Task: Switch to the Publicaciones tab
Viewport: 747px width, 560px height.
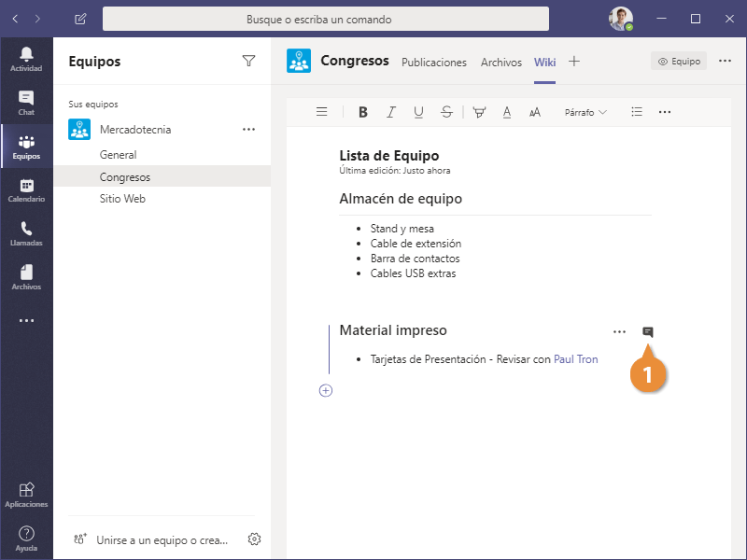Action: point(433,63)
